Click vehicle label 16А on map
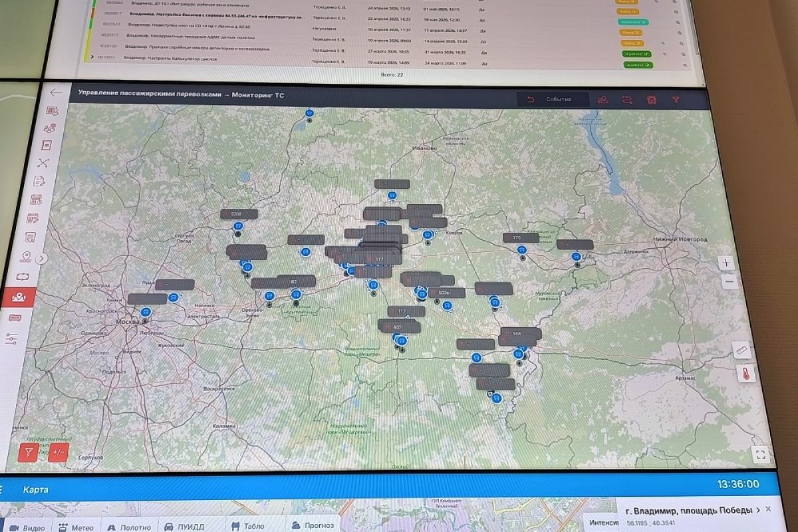Screen dimensions: 798x532 pyautogui.click(x=522, y=332)
